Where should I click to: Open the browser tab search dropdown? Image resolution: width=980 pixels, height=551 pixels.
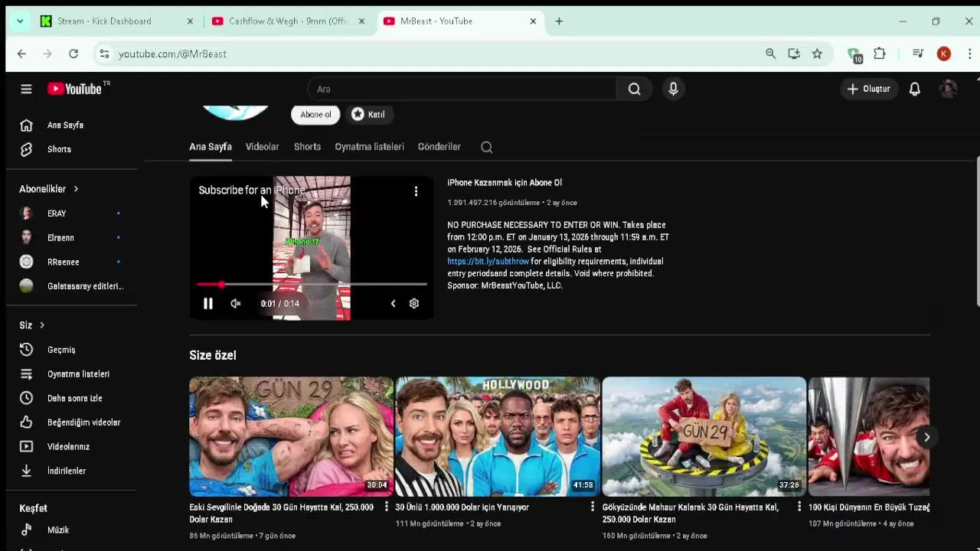click(19, 21)
